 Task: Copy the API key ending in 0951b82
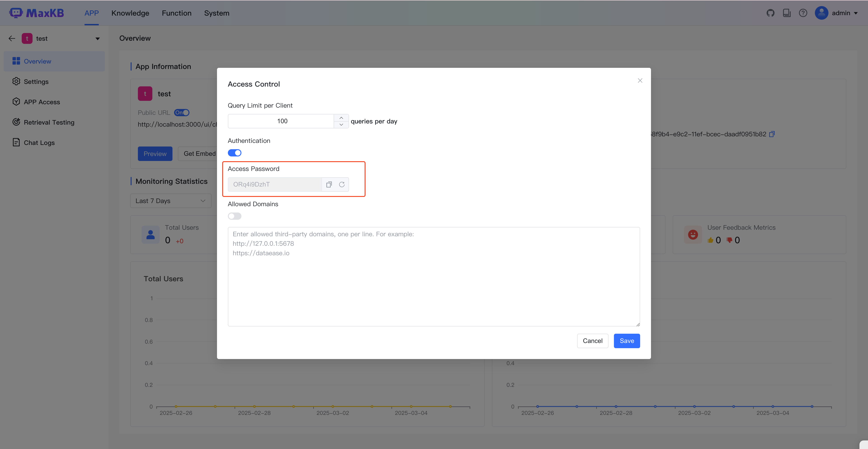click(x=772, y=134)
